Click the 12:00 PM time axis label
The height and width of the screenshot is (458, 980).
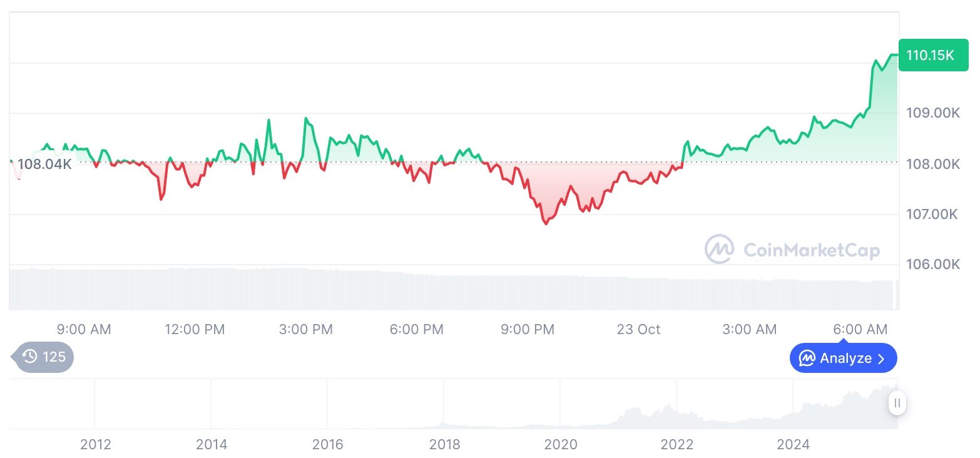click(195, 329)
